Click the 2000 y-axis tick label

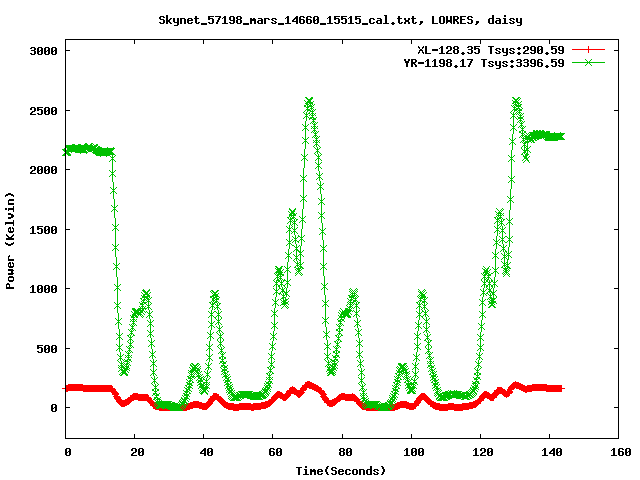click(x=43, y=170)
